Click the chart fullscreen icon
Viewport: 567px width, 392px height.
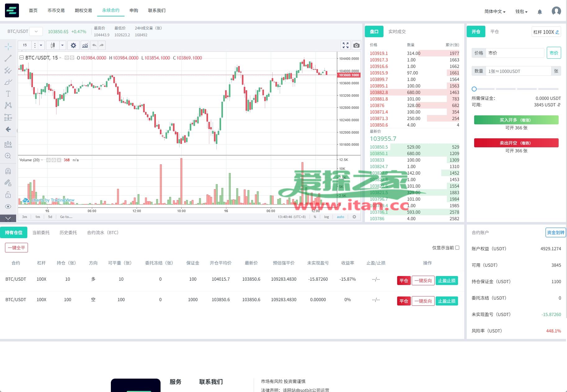click(x=345, y=45)
